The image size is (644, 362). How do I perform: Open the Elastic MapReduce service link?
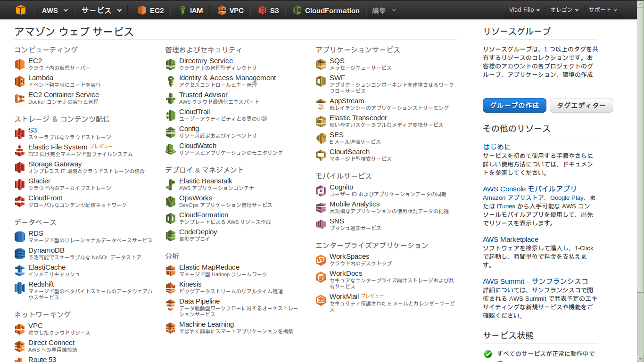(x=209, y=267)
